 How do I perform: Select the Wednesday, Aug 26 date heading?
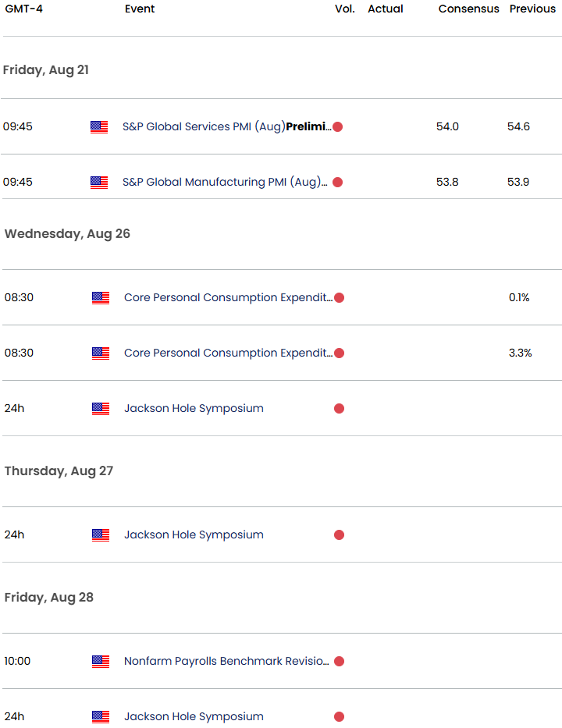pos(67,233)
